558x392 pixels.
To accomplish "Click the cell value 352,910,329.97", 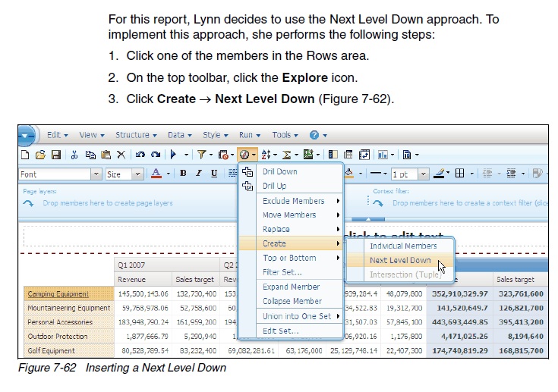I will [460, 294].
